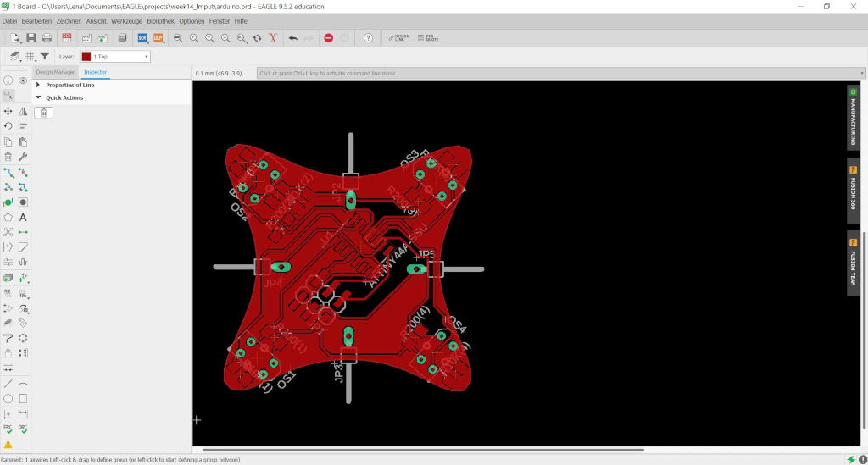This screenshot has width=868, height=465.
Task: Switch to the Inspector tab
Action: (95, 73)
